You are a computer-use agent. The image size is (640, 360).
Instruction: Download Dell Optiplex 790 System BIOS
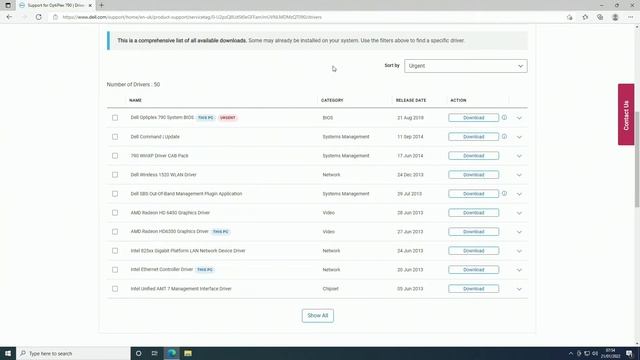[473, 118]
